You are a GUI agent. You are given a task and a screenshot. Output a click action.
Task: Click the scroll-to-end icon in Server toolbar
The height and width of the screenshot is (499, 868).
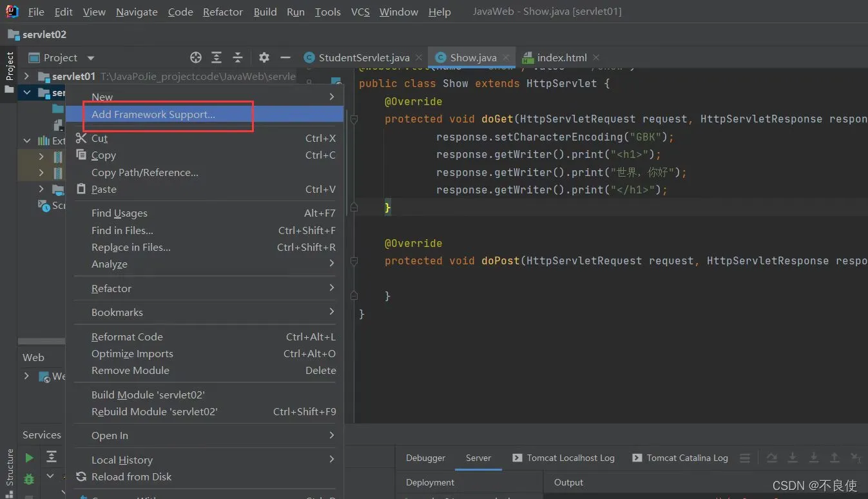coord(772,458)
